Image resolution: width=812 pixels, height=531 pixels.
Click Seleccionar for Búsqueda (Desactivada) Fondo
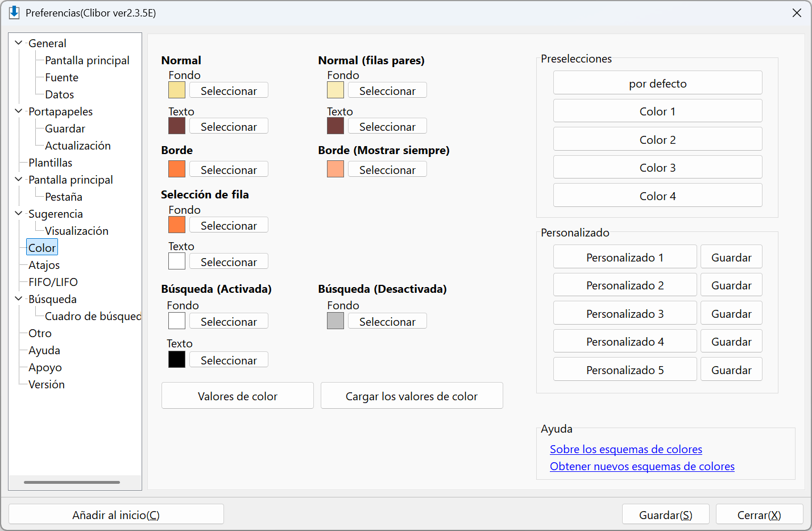tap(387, 321)
